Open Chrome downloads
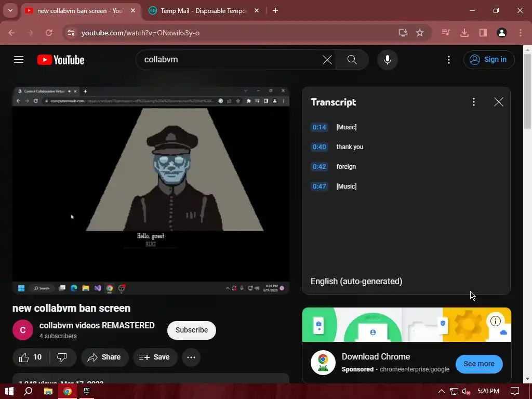Viewport: 532px width, 399px height. tap(464, 33)
